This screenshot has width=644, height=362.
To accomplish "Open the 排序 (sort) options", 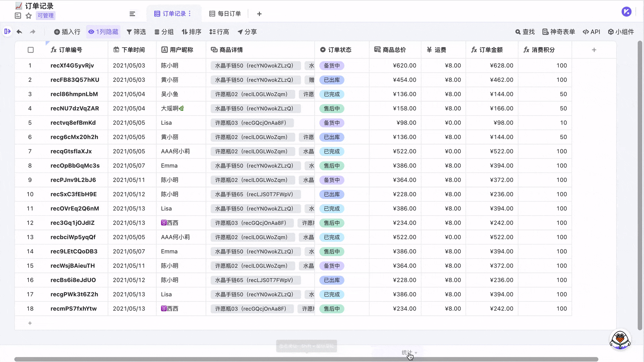I will click(192, 32).
